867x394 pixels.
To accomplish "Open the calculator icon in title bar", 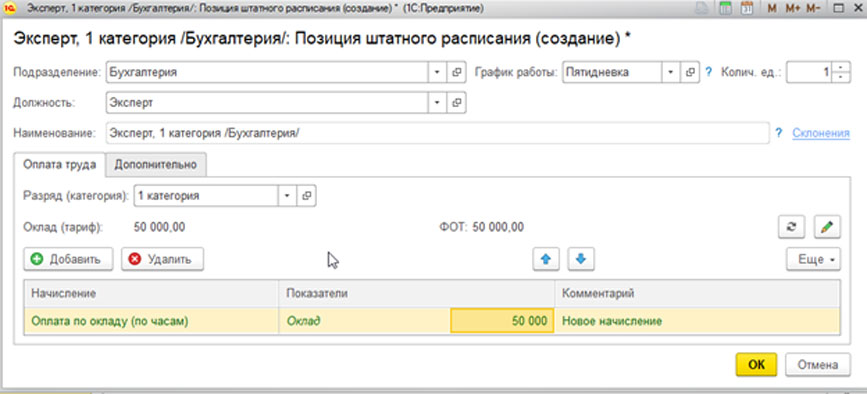I will (727, 9).
